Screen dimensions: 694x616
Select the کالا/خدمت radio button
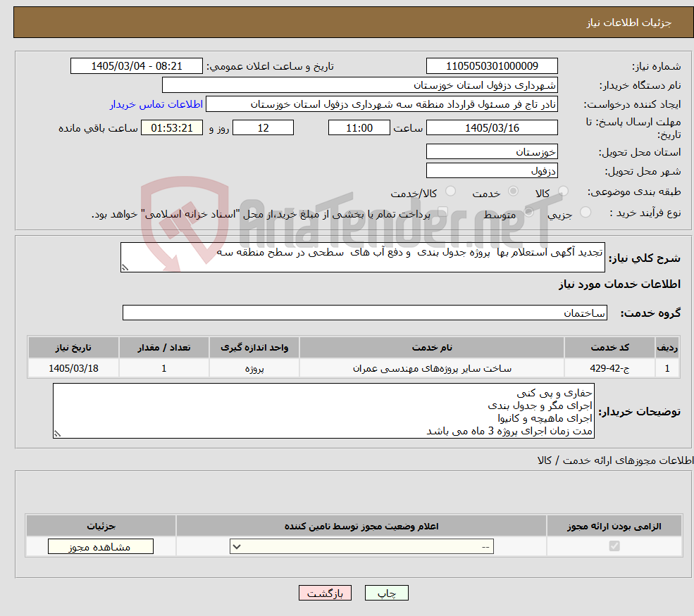(x=450, y=191)
